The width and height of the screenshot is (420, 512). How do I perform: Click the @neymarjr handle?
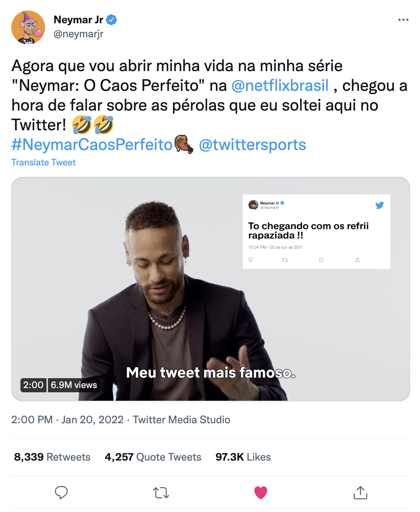pos(78,34)
